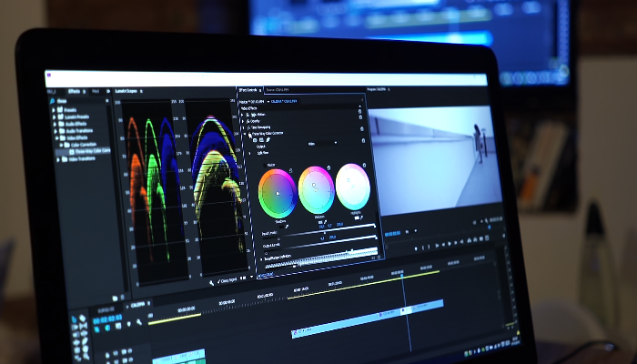Click the pen mask icon under Three-Way Color Corrector
637x364 pixels.
click(x=269, y=139)
